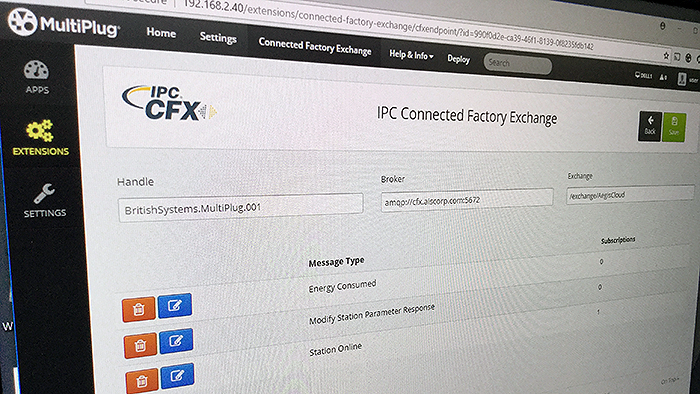Click the user avatar icon
The height and width of the screenshot is (394, 700).
(682, 79)
